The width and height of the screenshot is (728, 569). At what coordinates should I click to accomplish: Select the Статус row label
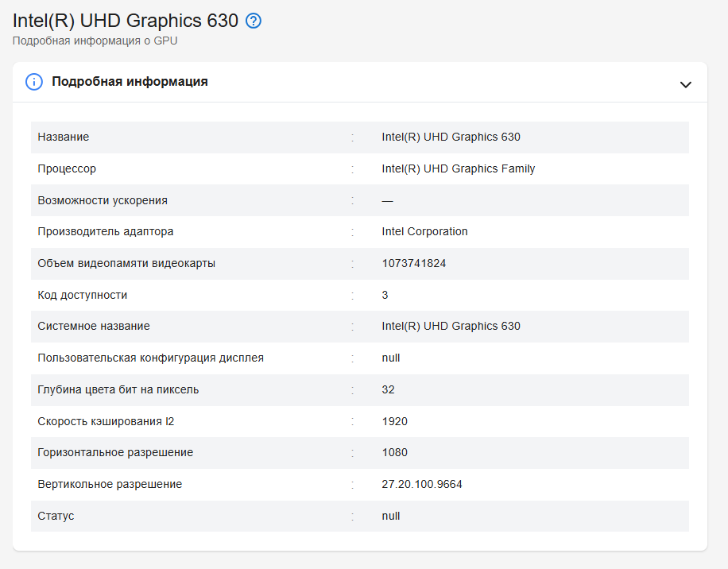coord(56,516)
